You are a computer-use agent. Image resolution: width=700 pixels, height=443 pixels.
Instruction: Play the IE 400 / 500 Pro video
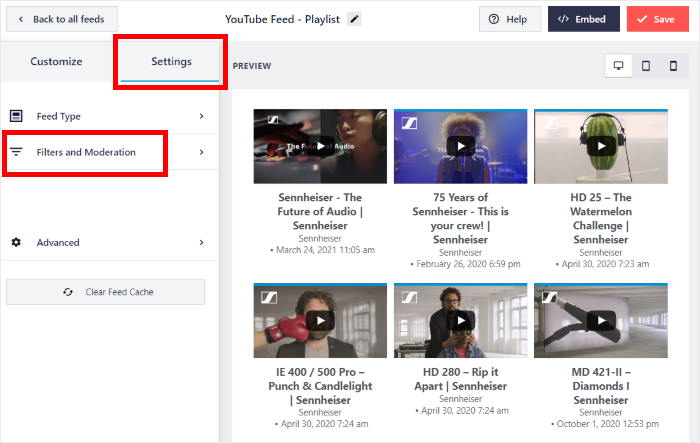320,320
